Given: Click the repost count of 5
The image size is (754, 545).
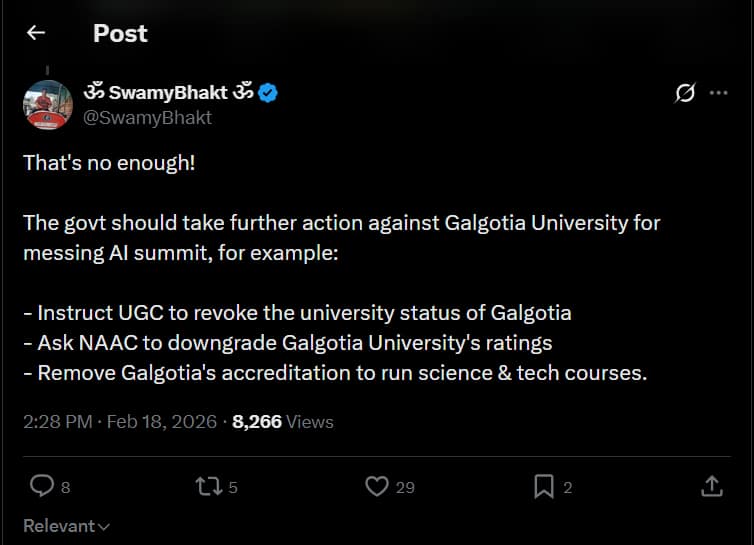Looking at the screenshot, I should [233, 488].
